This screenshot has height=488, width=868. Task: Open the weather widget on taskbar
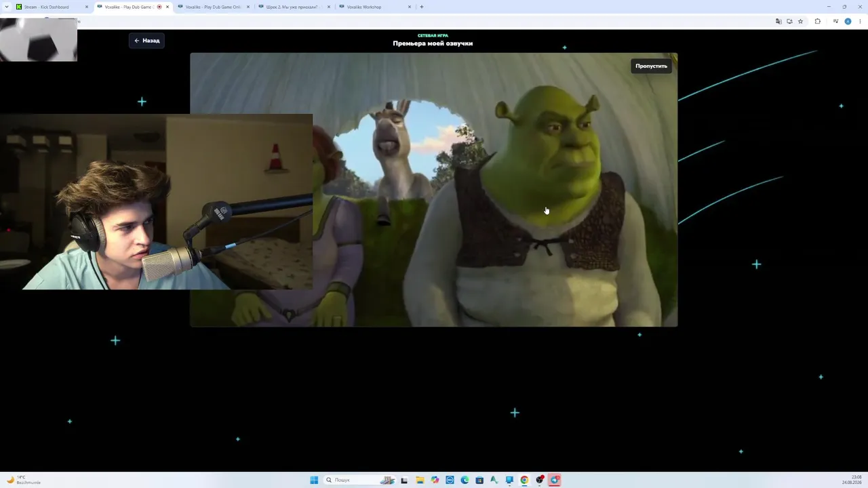[x=24, y=480]
